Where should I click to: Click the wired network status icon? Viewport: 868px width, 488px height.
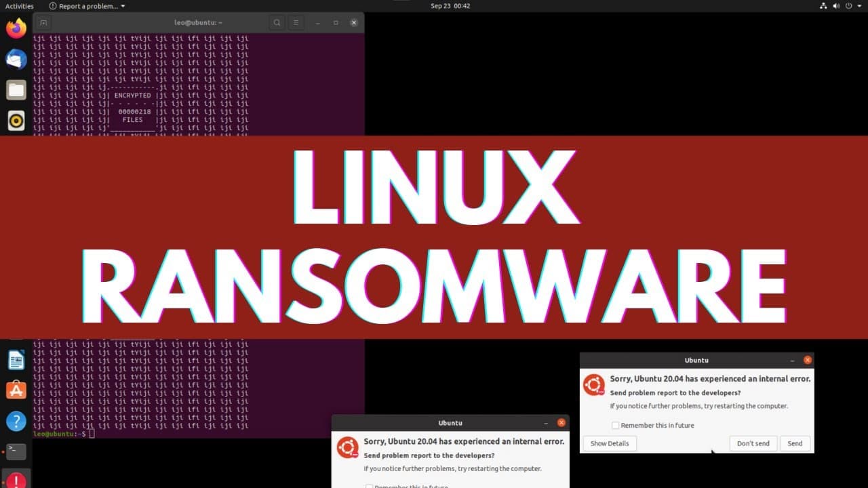click(824, 6)
